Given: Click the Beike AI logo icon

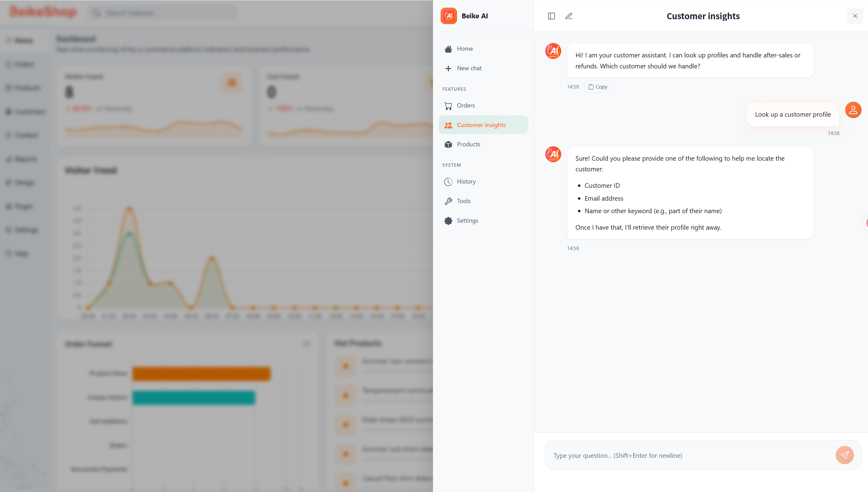Looking at the screenshot, I should (449, 16).
